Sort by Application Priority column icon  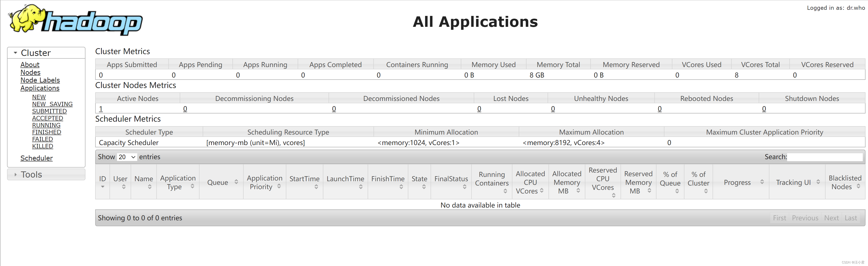point(279,186)
